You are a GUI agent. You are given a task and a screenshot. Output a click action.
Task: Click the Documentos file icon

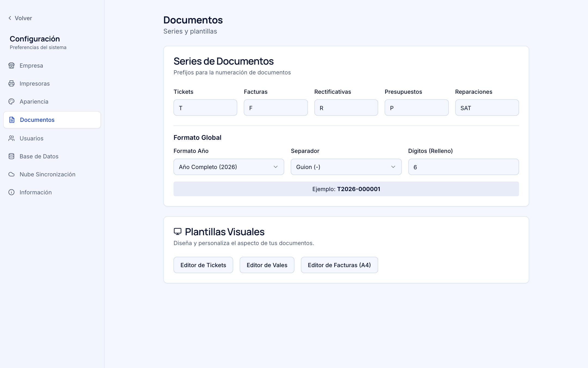coord(12,120)
